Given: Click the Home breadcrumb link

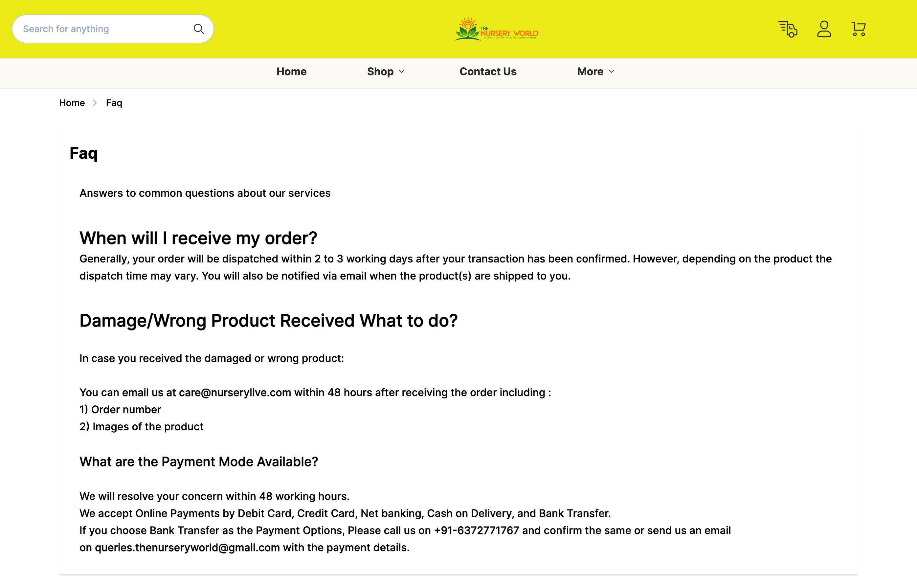Looking at the screenshot, I should (x=72, y=103).
